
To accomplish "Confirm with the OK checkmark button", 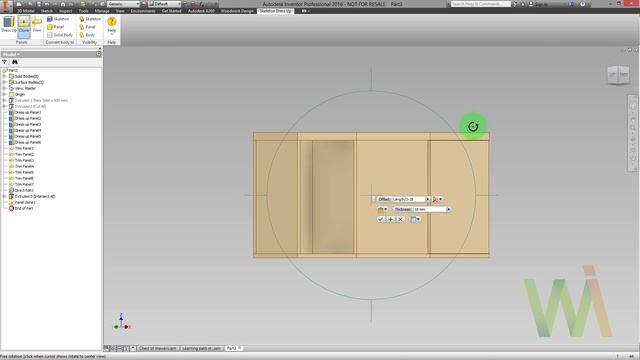I will 380,219.
